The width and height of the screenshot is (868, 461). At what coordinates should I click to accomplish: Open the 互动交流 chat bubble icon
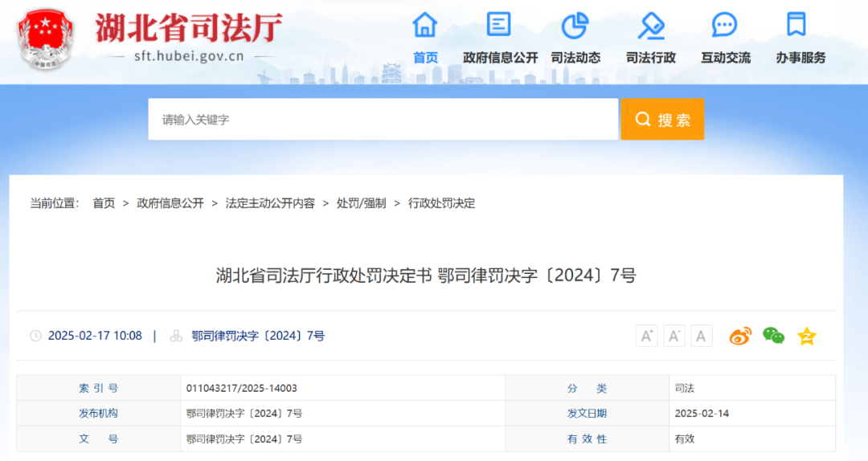724,25
